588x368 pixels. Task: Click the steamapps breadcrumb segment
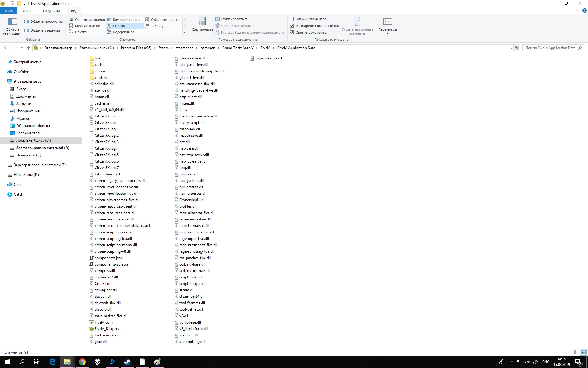184,48
